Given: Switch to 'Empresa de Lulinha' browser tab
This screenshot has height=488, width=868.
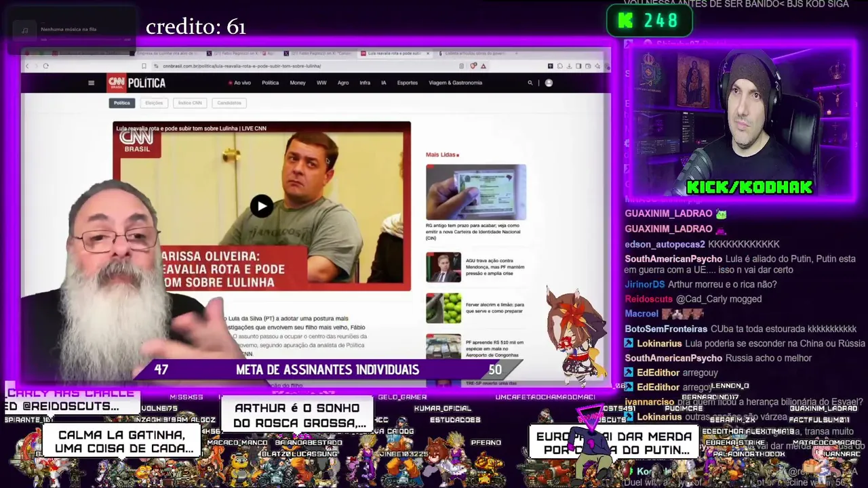Looking at the screenshot, I should click(165, 53).
